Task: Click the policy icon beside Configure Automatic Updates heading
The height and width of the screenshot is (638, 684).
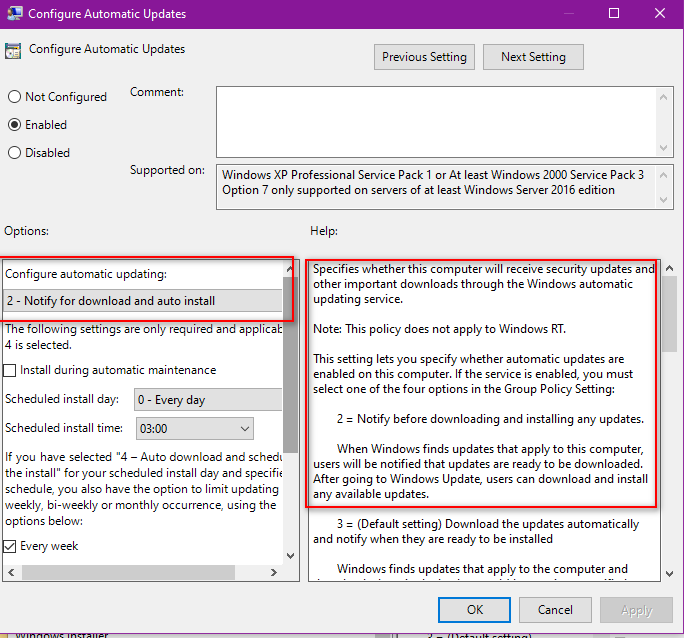Action: tap(13, 50)
